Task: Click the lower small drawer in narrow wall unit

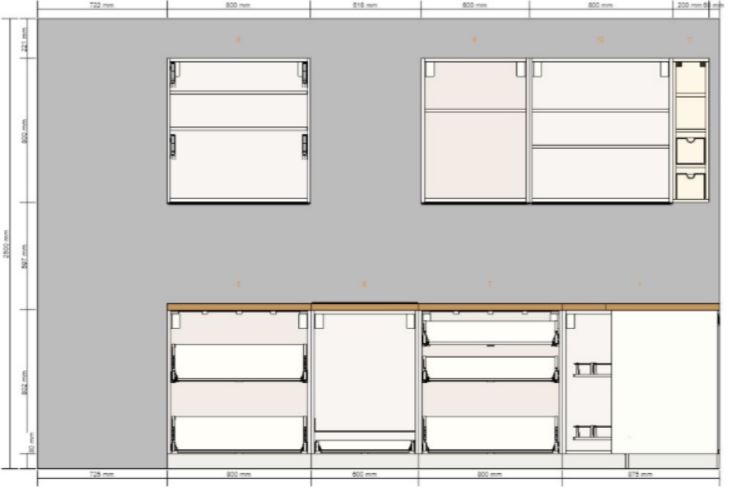Action: coord(690,185)
